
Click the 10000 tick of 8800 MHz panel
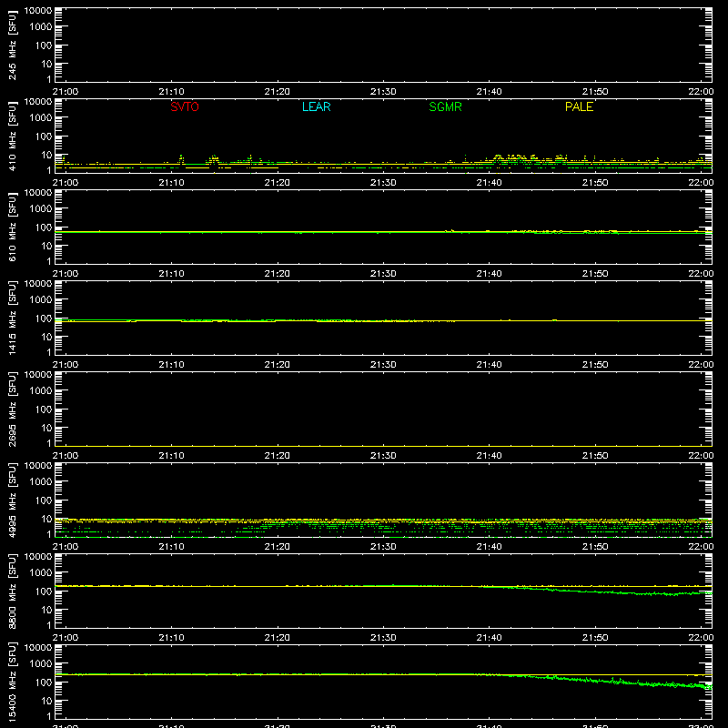pyautogui.click(x=38, y=557)
